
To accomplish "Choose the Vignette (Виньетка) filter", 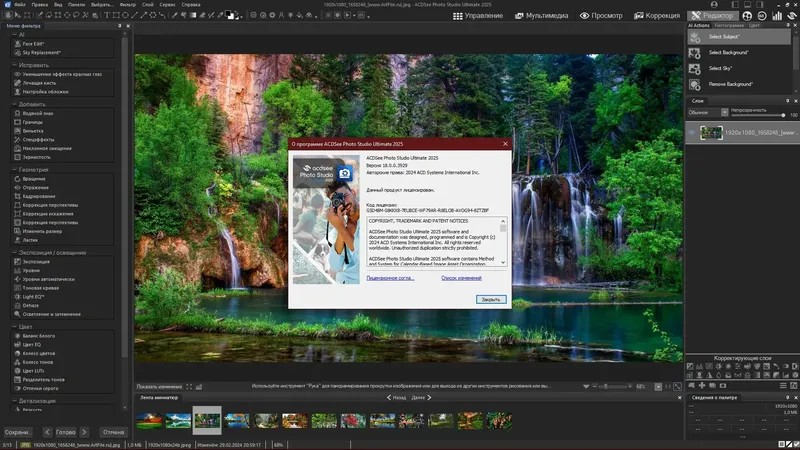I will 32,130.
